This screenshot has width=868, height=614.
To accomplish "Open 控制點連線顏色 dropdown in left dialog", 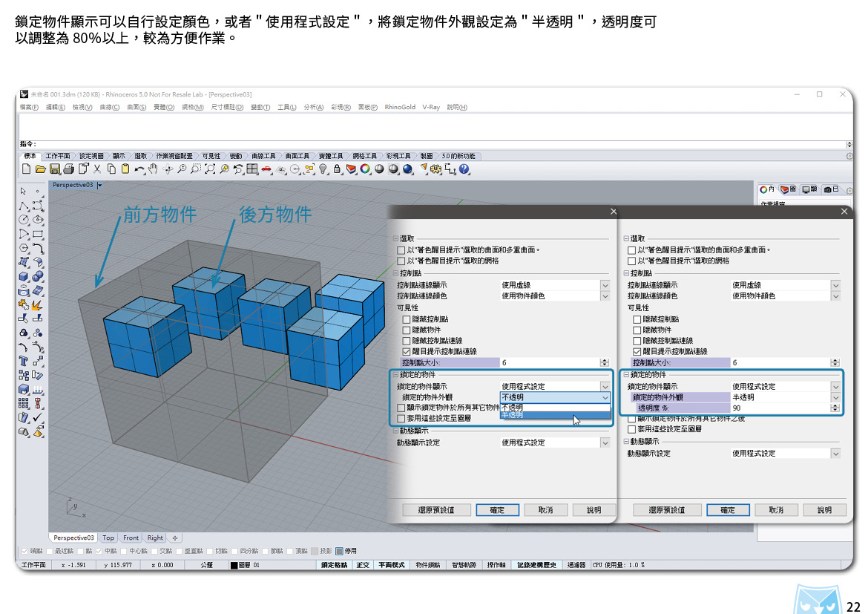I will click(605, 296).
